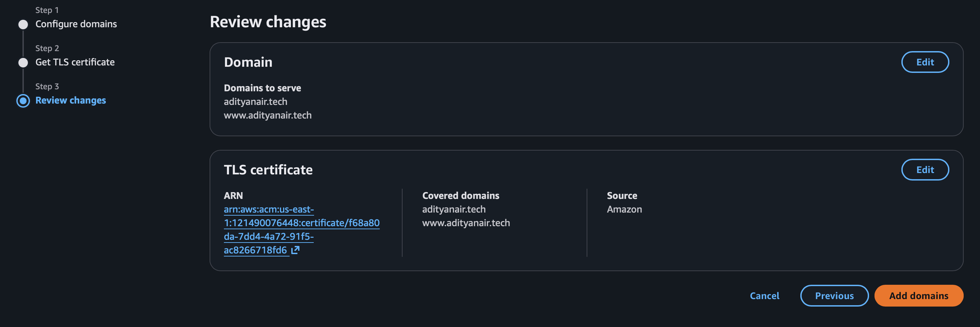Click the Step 1 circle indicator

pyautogui.click(x=23, y=25)
